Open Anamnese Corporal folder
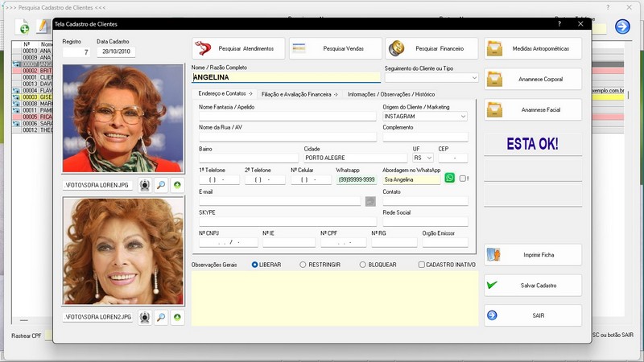 tap(533, 79)
